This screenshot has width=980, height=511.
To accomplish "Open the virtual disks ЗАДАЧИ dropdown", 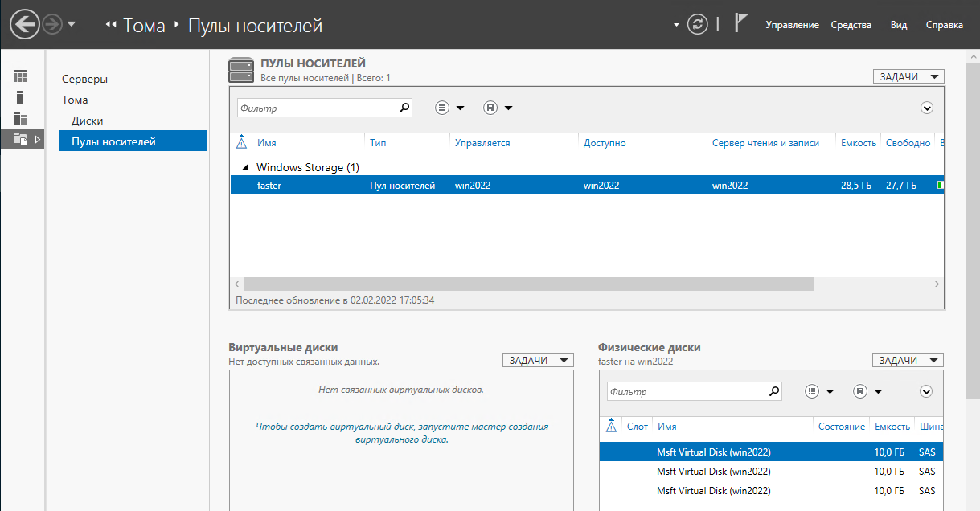I will click(x=538, y=361).
